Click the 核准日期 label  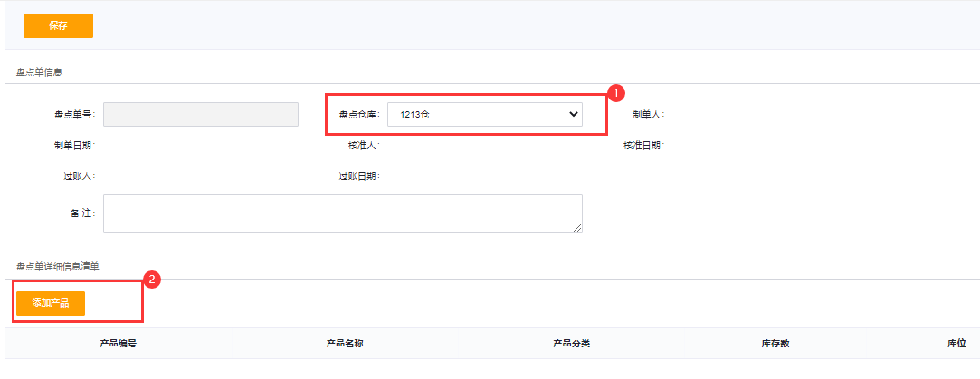click(x=643, y=146)
